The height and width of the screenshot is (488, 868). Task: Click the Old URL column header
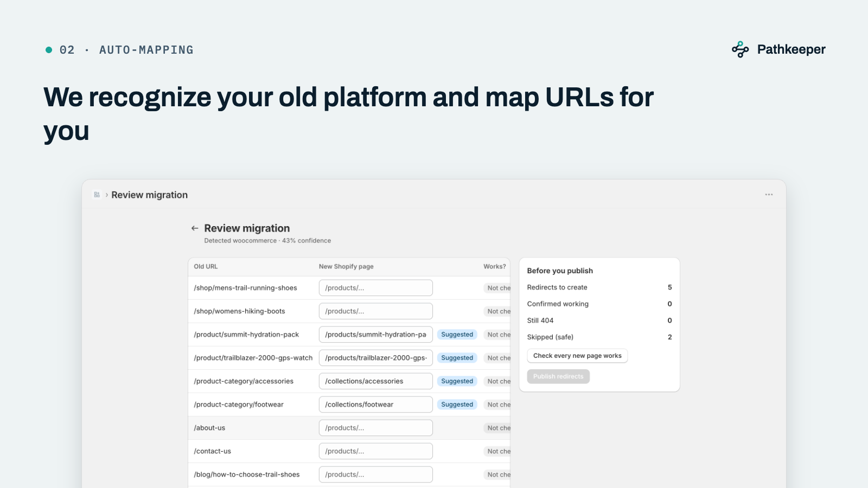pos(206,266)
